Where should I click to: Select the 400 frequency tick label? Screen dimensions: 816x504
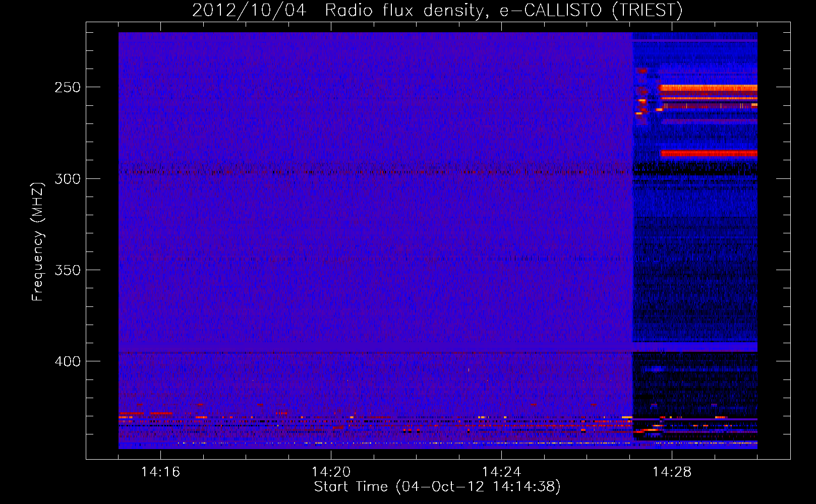68,361
